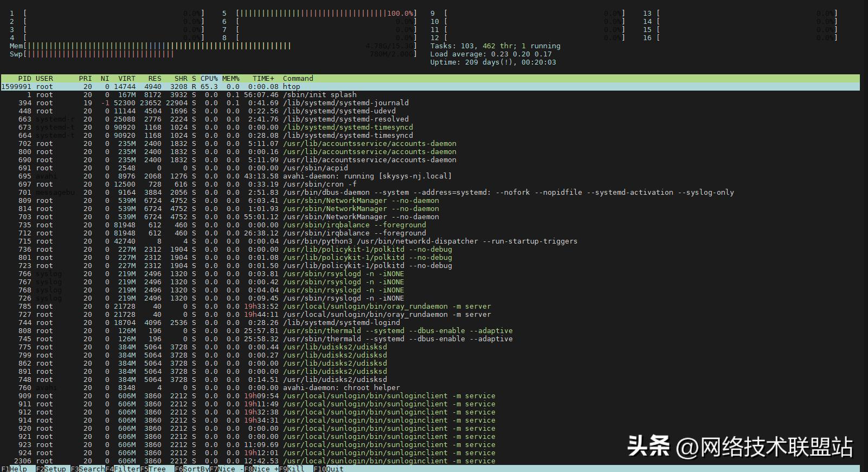
Task: Click F10 Quit in the function bar
Action: 329,469
